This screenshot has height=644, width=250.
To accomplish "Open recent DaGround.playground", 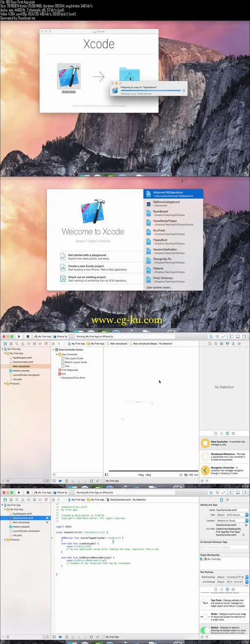I will (x=173, y=203).
